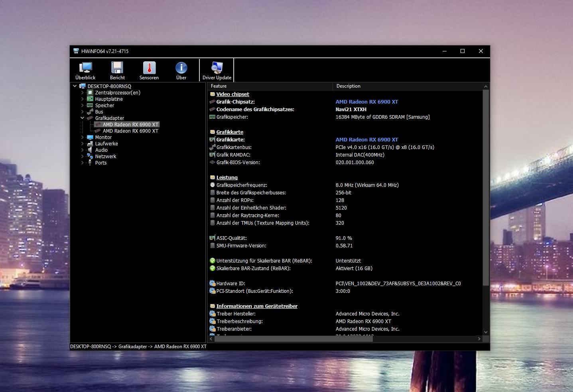Click the Hauptplatine board icon
Viewport: 573px width, 392px height.
90,99
